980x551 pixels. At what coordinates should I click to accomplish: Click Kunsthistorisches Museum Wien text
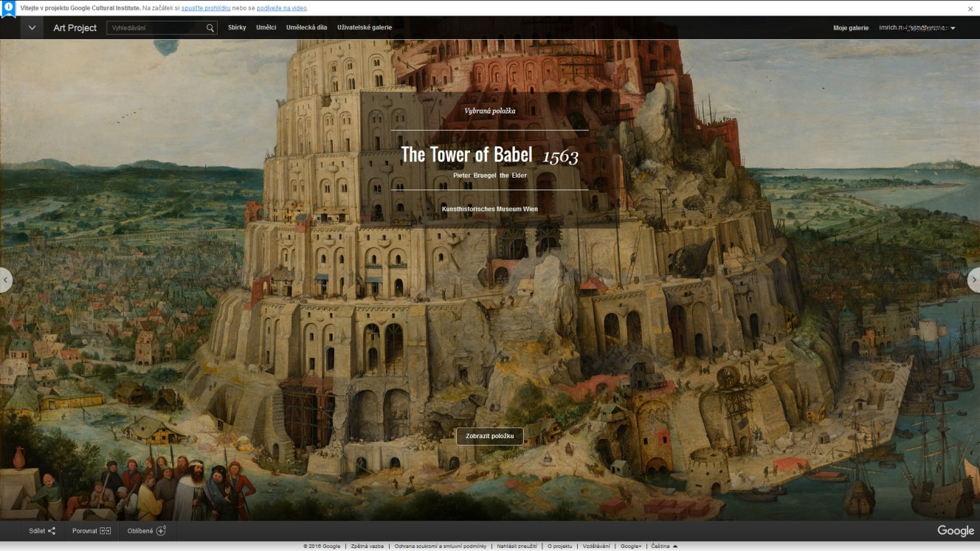(x=490, y=209)
